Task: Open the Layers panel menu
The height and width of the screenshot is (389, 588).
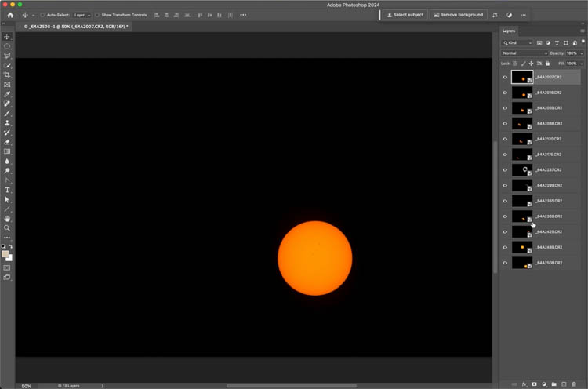Action: [583, 31]
